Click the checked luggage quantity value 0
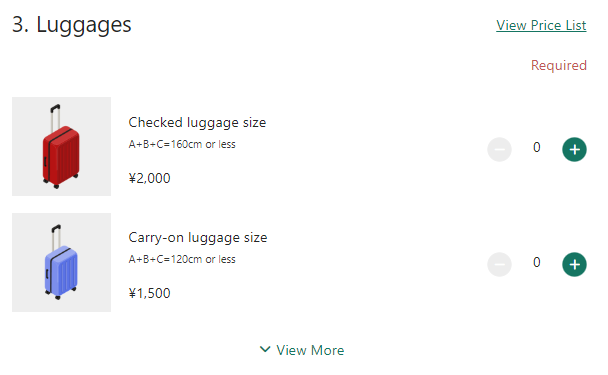This screenshot has height=375, width=608. (537, 147)
